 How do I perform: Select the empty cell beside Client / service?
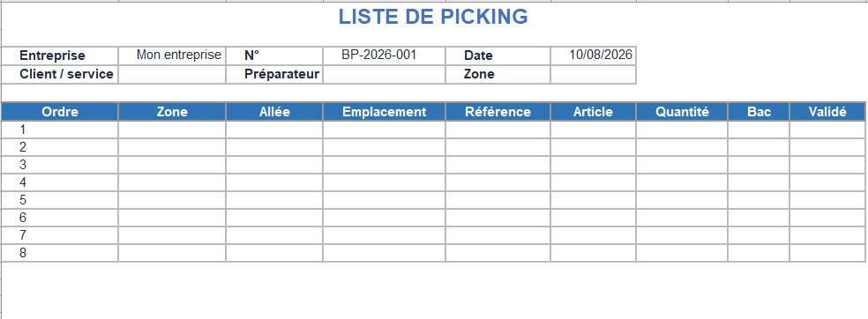[x=172, y=74]
